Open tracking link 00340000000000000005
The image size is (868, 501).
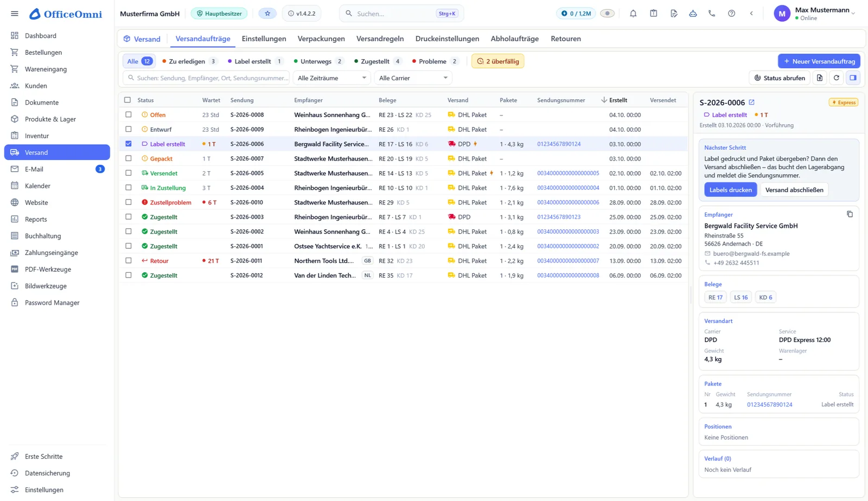(568, 173)
